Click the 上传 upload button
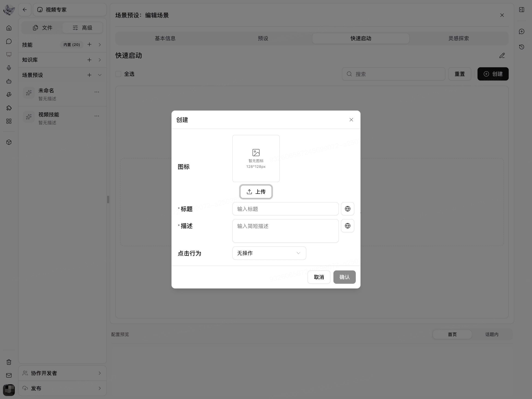 tap(256, 192)
